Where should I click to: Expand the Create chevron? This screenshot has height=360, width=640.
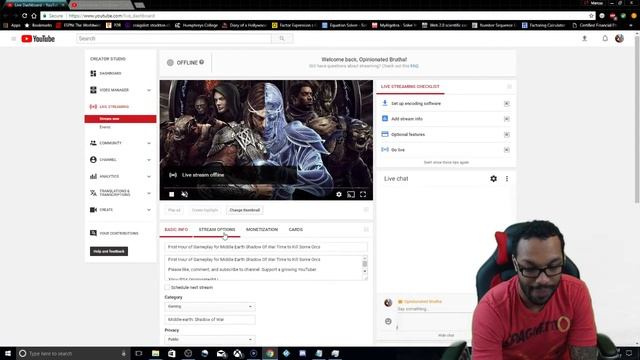pyautogui.click(x=149, y=210)
